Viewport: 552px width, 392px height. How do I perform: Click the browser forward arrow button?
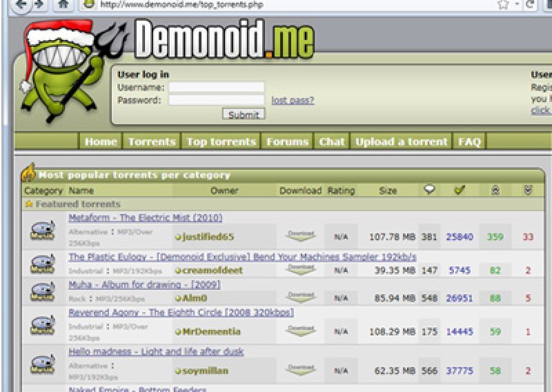[39, 4]
